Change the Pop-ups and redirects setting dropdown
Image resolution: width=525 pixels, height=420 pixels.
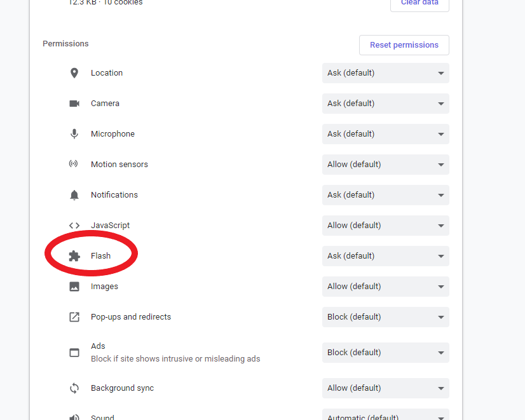click(x=385, y=317)
